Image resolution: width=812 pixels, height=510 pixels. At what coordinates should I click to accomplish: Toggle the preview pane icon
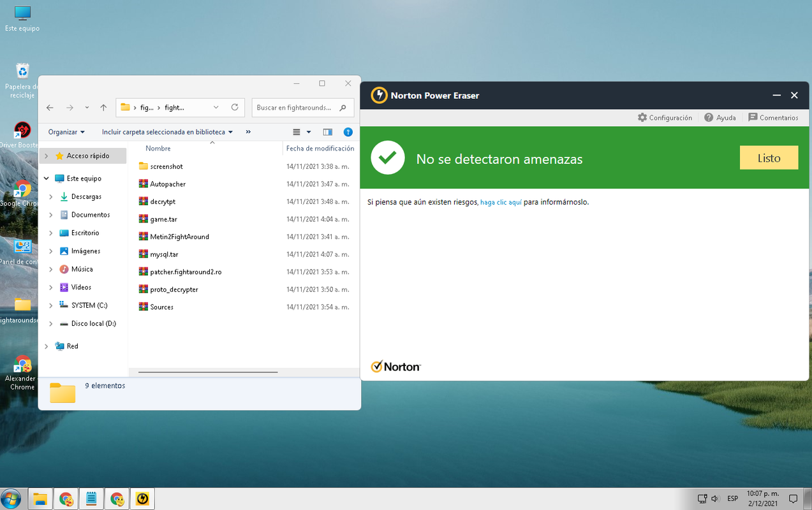pos(328,132)
